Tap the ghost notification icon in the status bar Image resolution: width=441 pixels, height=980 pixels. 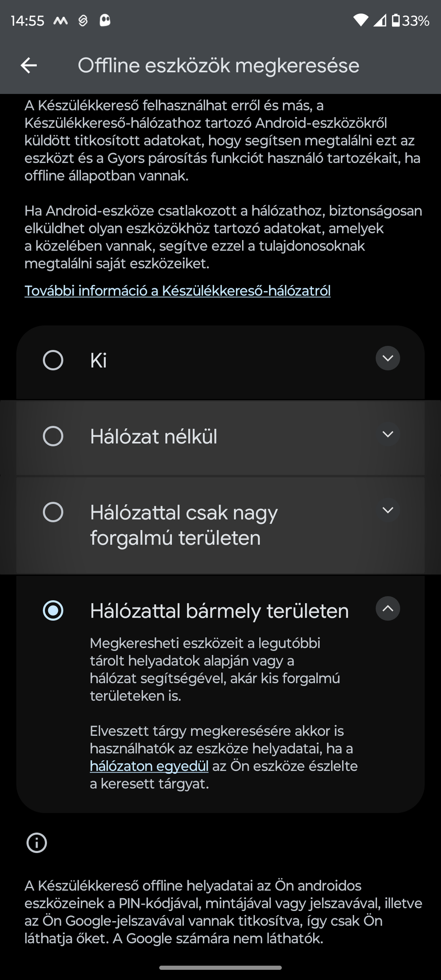click(105, 20)
